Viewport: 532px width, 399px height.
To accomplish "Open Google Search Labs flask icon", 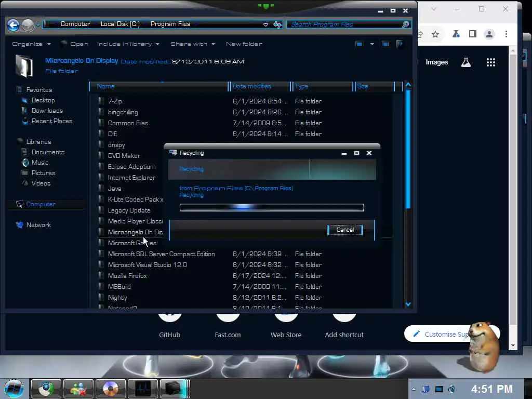I will [466, 62].
